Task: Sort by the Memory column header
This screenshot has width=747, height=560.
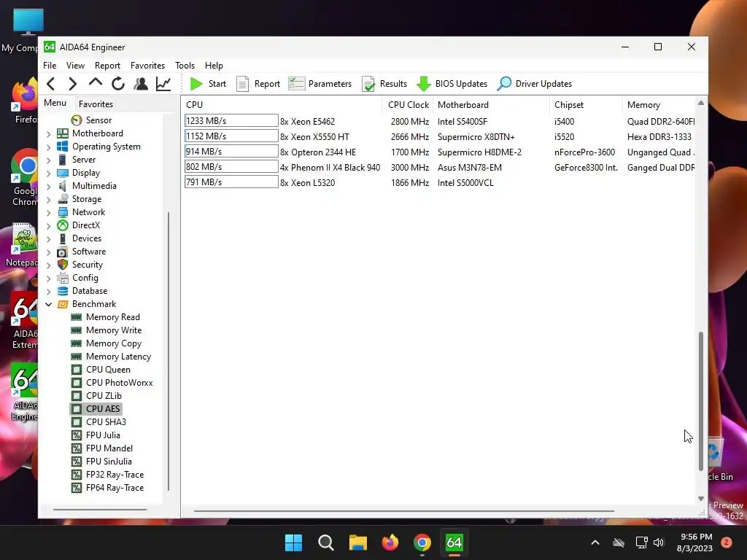Action: (x=659, y=105)
